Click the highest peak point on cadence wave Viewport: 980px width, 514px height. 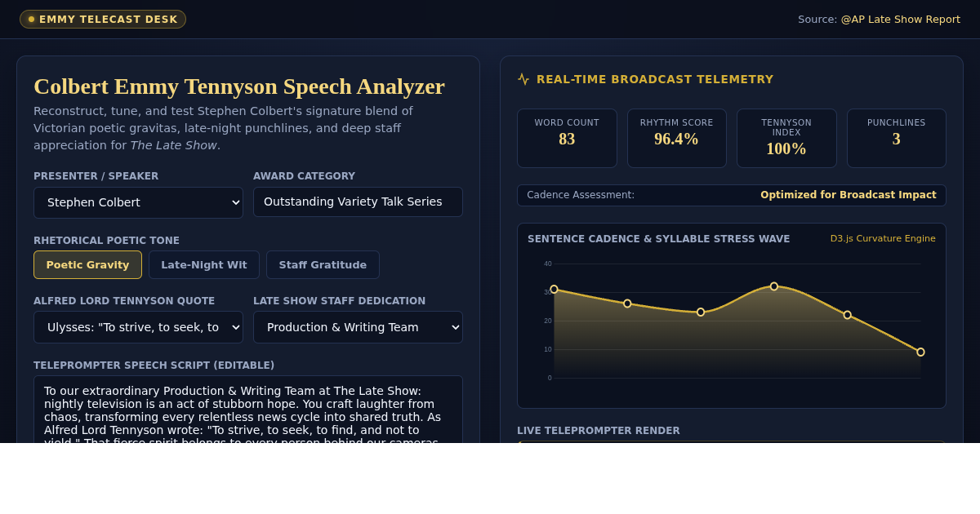774,286
